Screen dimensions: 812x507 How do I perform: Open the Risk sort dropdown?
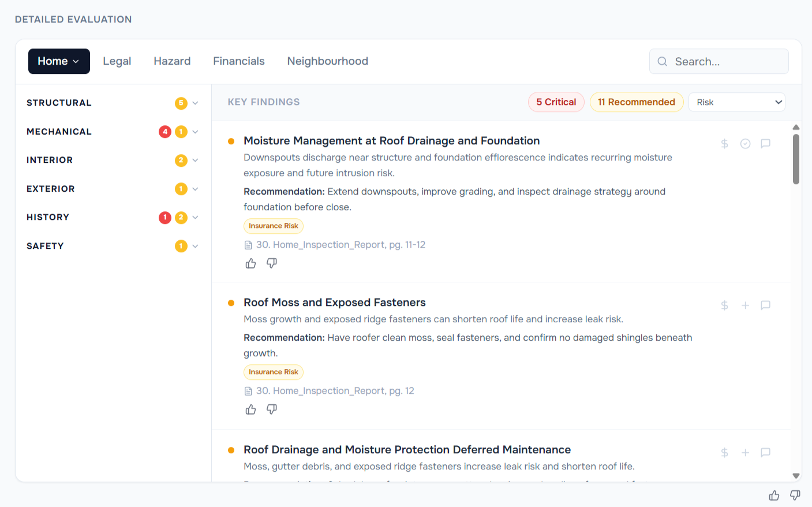[x=737, y=102]
